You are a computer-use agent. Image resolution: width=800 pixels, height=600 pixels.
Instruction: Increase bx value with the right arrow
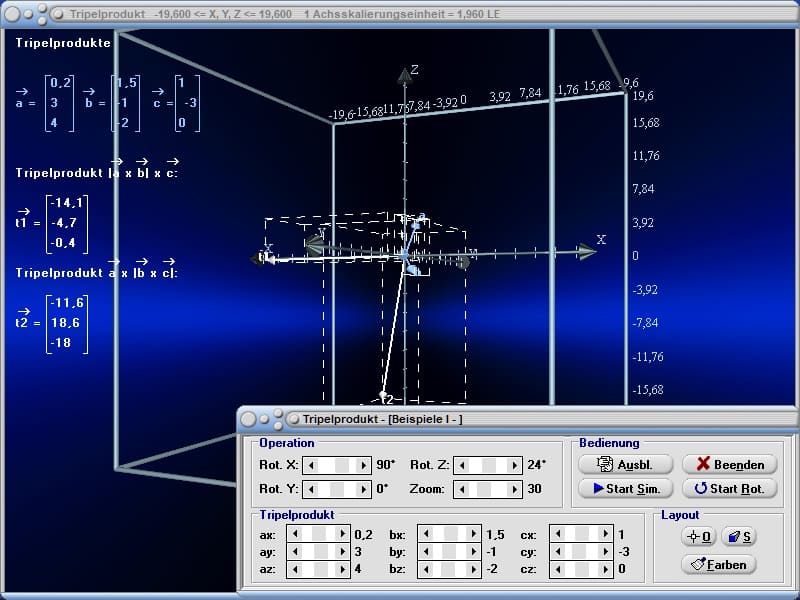(473, 534)
